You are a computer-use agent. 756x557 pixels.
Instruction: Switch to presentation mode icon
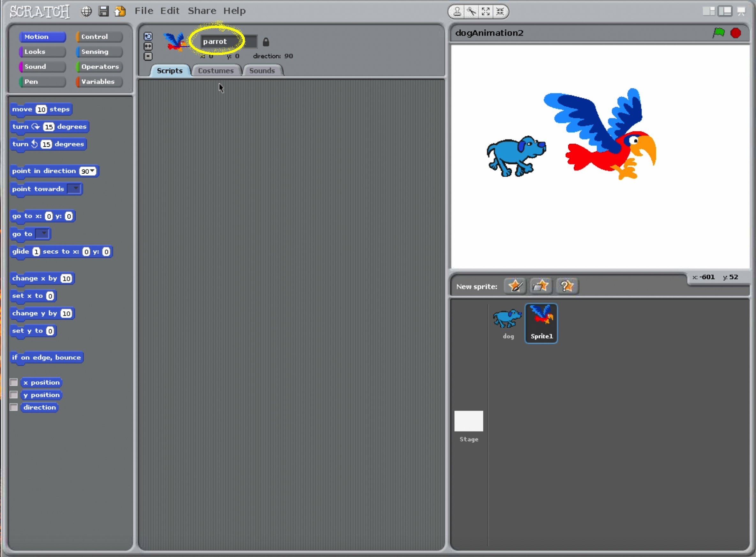click(741, 11)
